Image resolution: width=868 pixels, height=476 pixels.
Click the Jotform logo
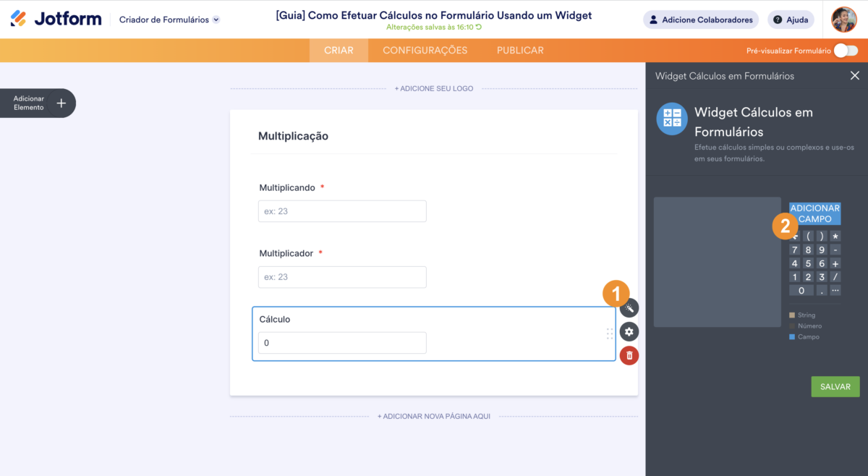coord(56,20)
